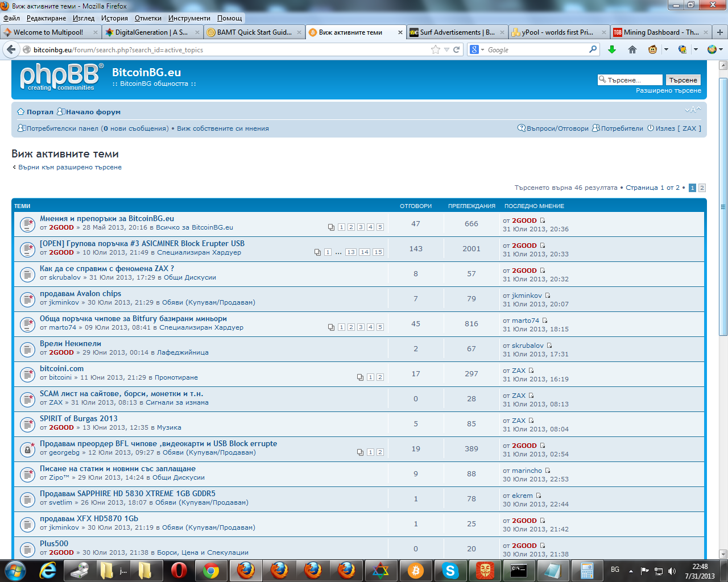Launch Opera from the taskbar
Viewport: 728px width, 582px height.
click(x=179, y=570)
